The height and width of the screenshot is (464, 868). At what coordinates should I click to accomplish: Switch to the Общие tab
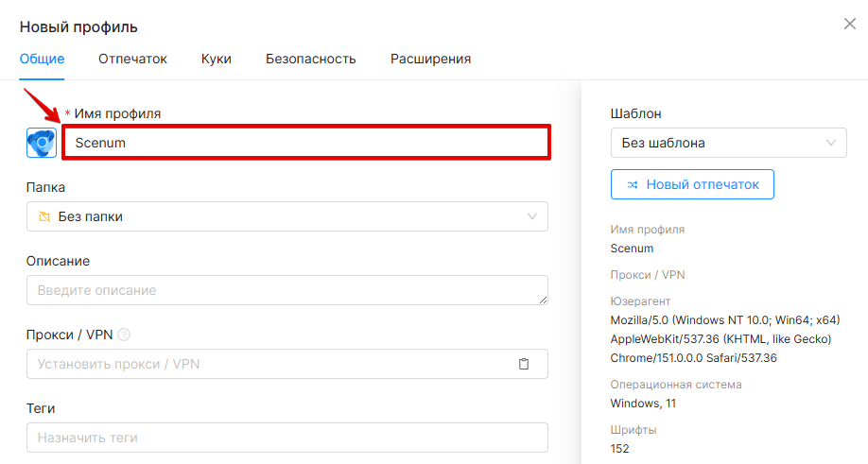click(x=42, y=59)
